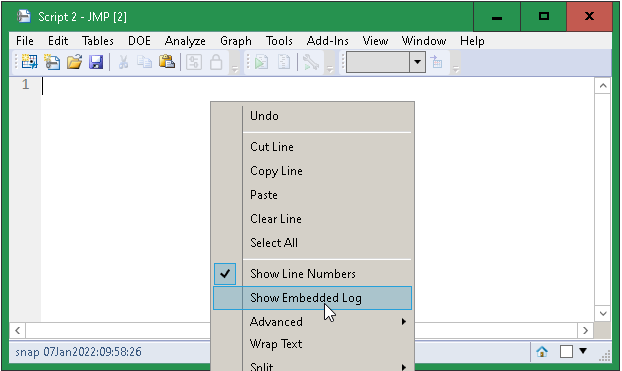Click the table icon right of the combo box
622x371 pixels.
(x=436, y=62)
